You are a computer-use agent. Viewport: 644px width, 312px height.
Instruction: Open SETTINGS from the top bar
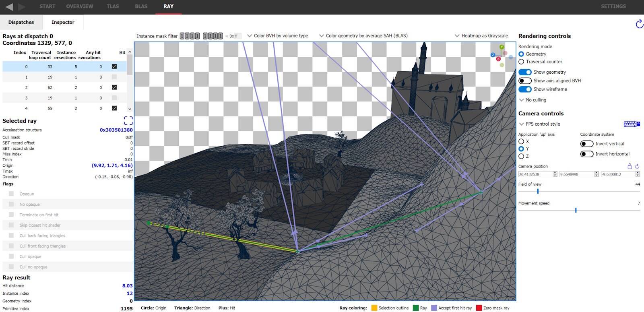613,6
